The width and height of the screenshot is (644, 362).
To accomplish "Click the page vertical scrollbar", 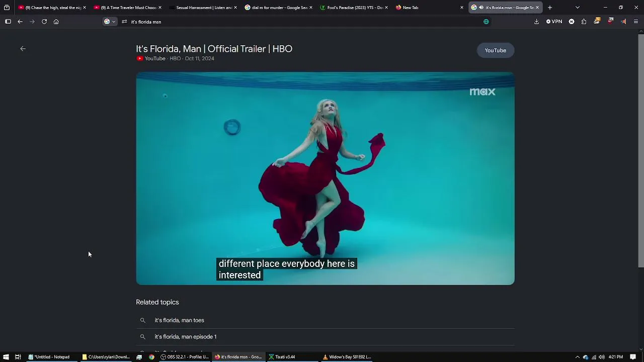I will (640, 151).
